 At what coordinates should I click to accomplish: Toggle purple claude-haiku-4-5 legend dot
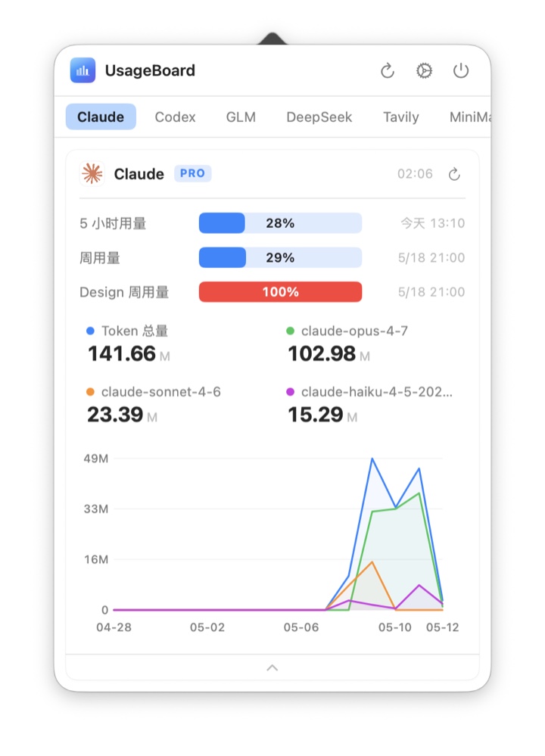291,392
